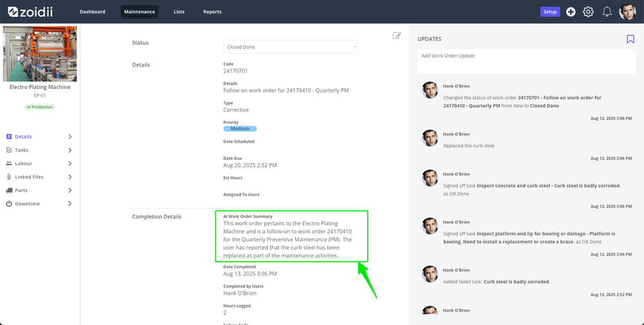Click the Electro Plating Machine asset name
This screenshot has width=644, height=325.
[x=40, y=87]
